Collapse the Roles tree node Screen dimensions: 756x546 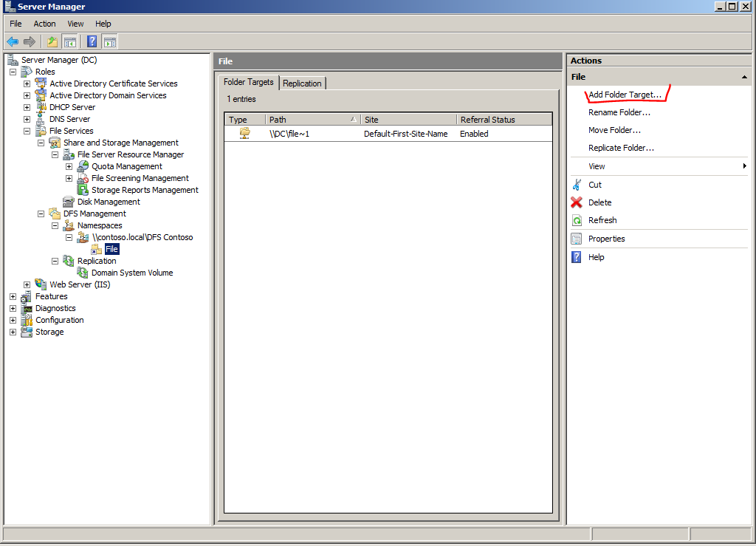(13, 72)
